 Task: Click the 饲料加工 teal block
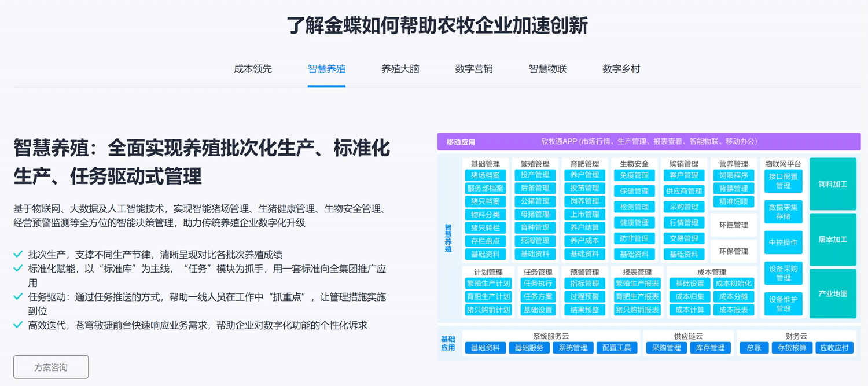point(833,184)
